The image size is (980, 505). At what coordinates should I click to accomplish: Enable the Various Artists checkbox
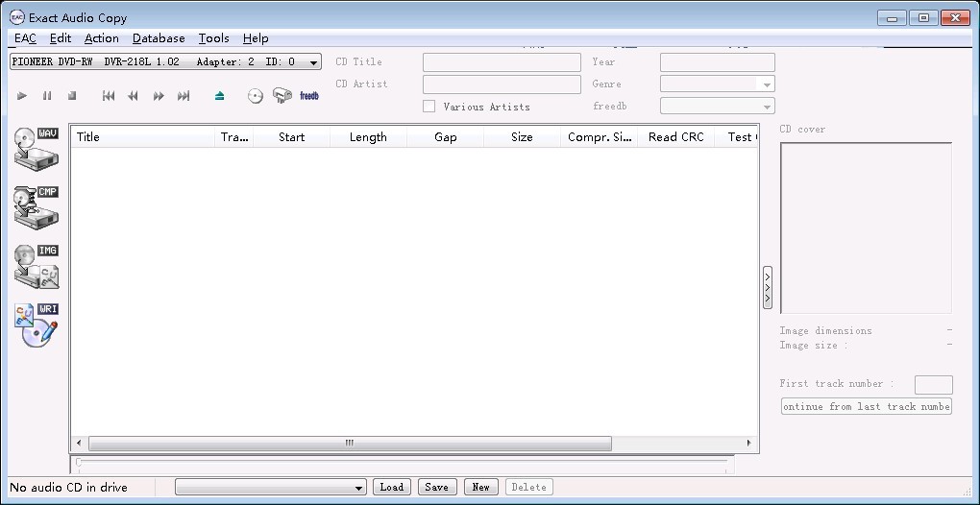point(429,107)
